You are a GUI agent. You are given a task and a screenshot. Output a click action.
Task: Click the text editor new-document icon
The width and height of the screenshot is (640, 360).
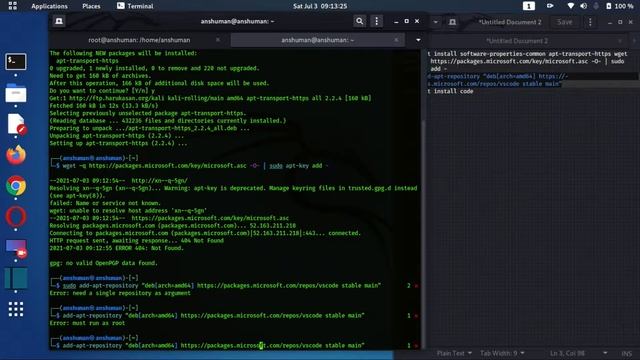click(x=452, y=22)
